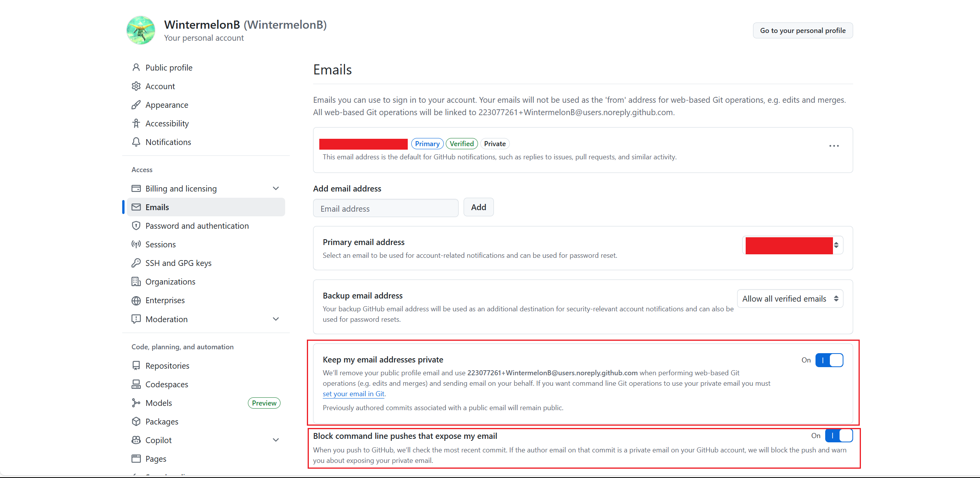Expand the Moderation section chevron
The width and height of the screenshot is (980, 478).
click(x=276, y=319)
